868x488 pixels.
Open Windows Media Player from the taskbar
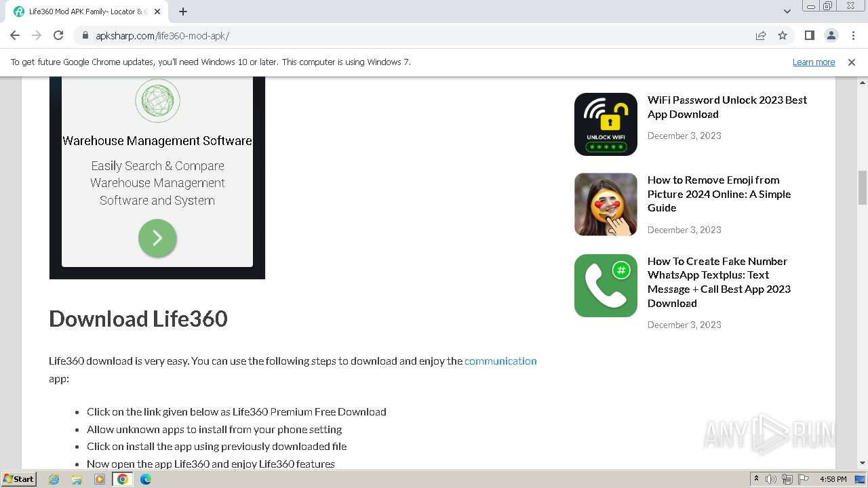click(100, 479)
